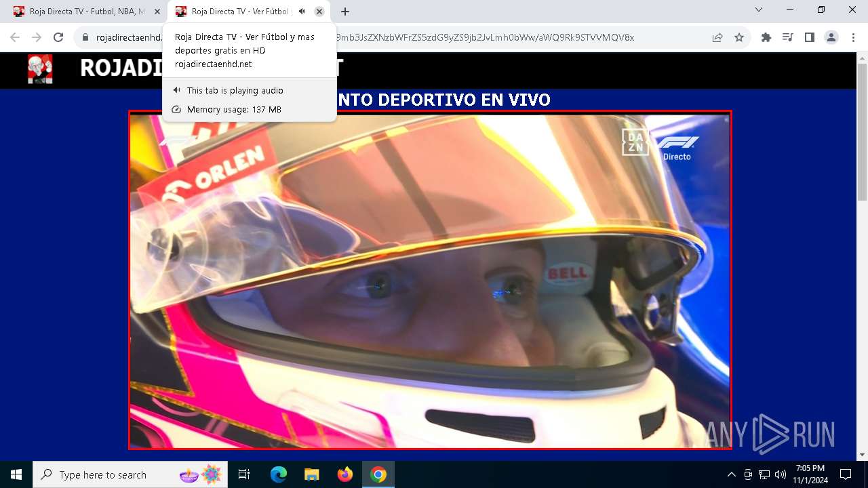The width and height of the screenshot is (868, 488).
Task: Open volume control tray icon
Action: [781, 474]
